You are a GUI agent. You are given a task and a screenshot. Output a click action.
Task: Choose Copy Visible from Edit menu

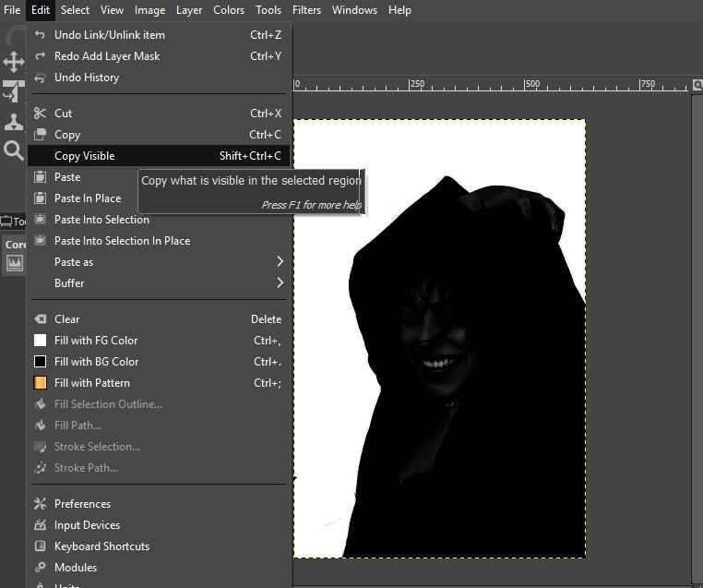point(159,156)
